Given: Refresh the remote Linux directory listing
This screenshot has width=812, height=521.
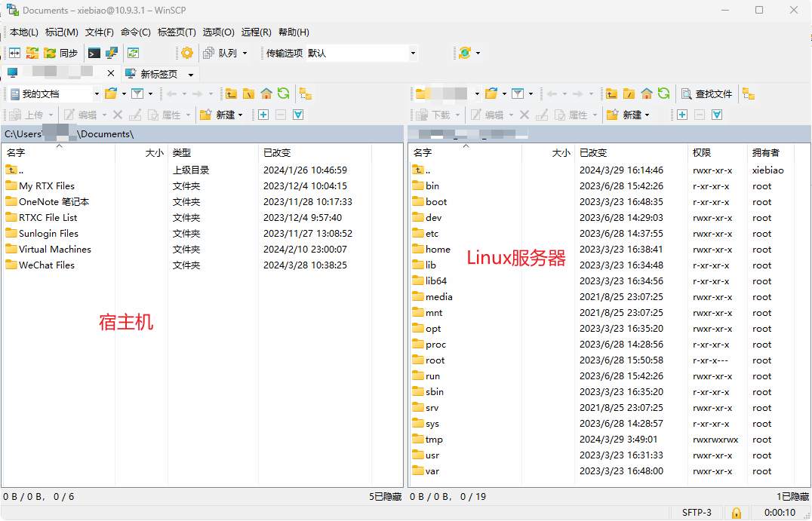Looking at the screenshot, I should tap(663, 93).
